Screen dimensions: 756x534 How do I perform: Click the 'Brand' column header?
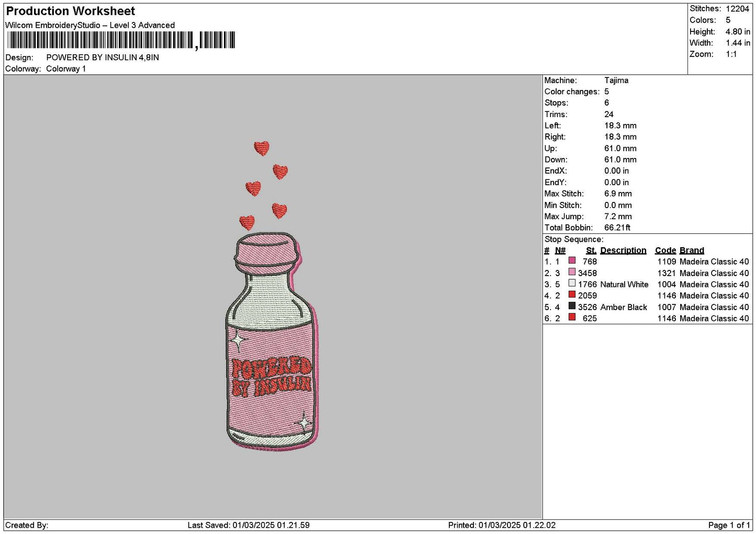[x=692, y=251]
